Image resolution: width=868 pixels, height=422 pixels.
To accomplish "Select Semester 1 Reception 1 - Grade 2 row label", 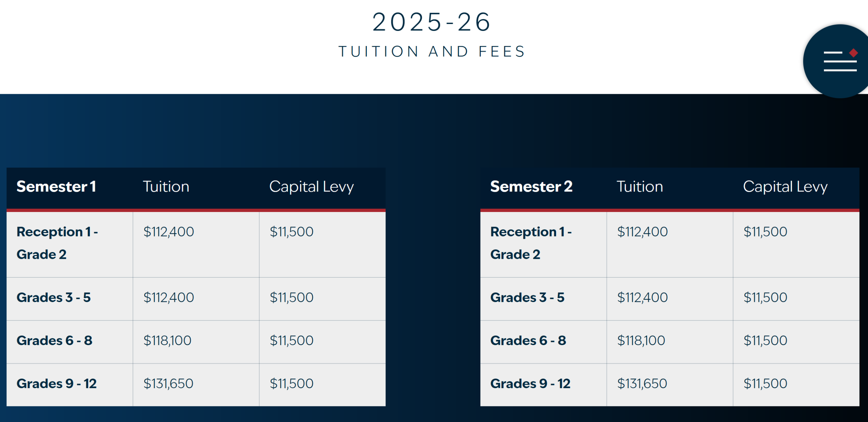I will coord(57,243).
